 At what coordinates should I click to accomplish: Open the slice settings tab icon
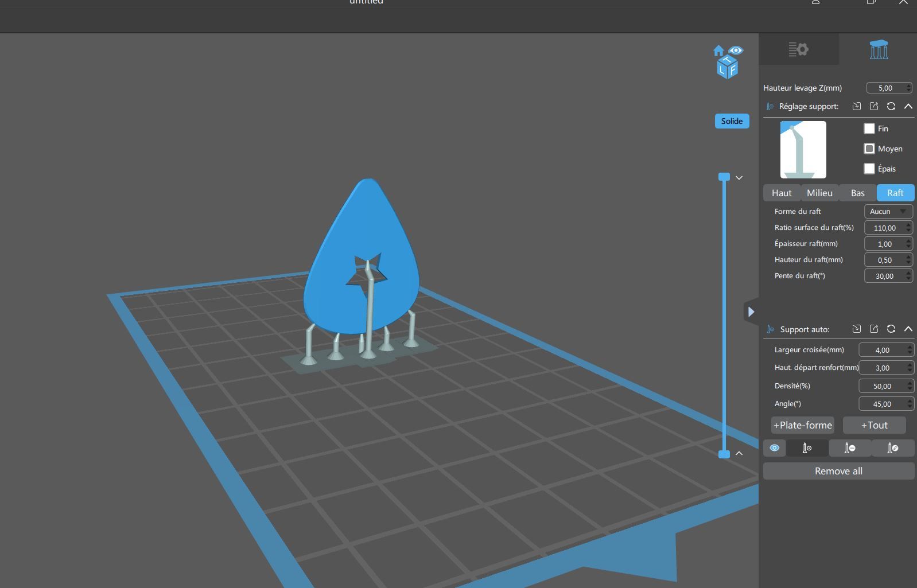(x=798, y=49)
